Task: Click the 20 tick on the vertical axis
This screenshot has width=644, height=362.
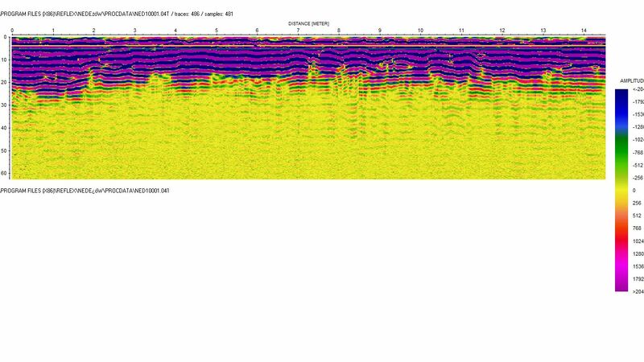Action: pos(4,82)
